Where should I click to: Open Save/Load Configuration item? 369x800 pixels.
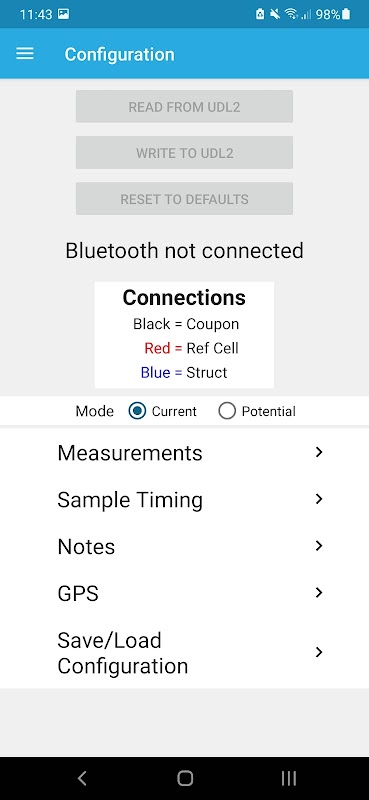[184, 653]
